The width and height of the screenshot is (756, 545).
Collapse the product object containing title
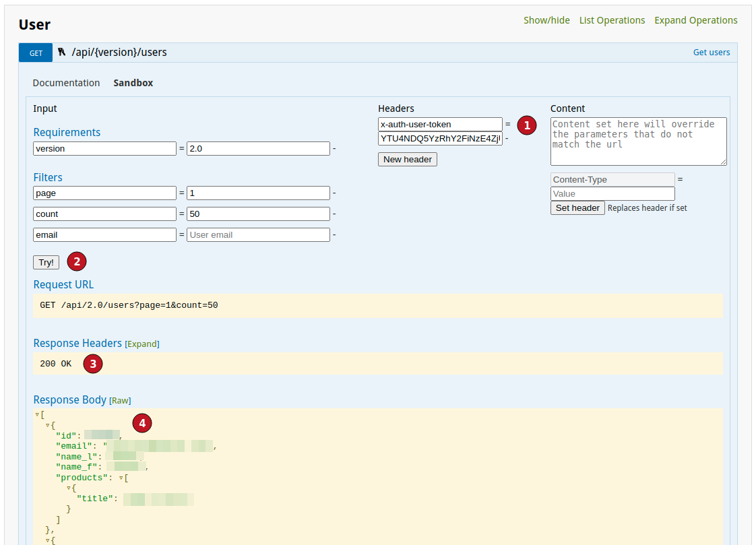tap(69, 488)
